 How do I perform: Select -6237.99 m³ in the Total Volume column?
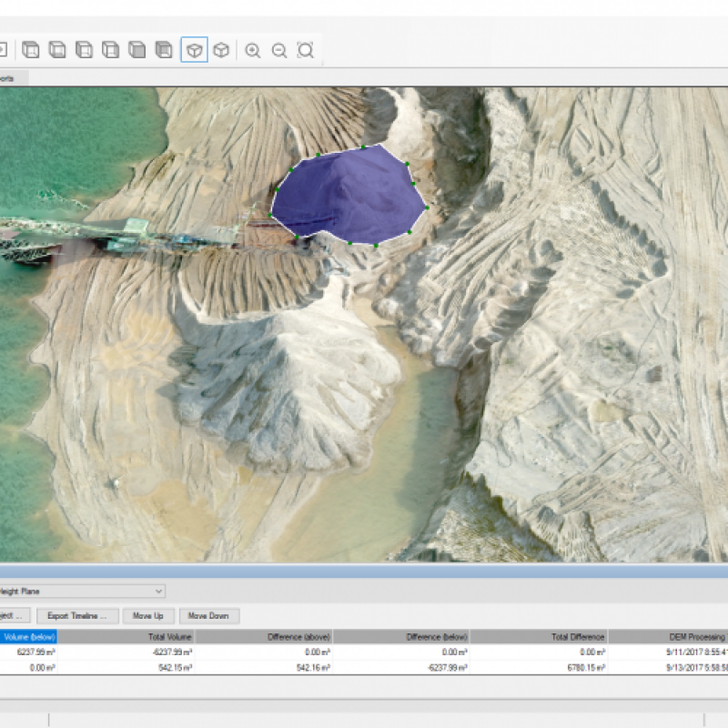126,652
